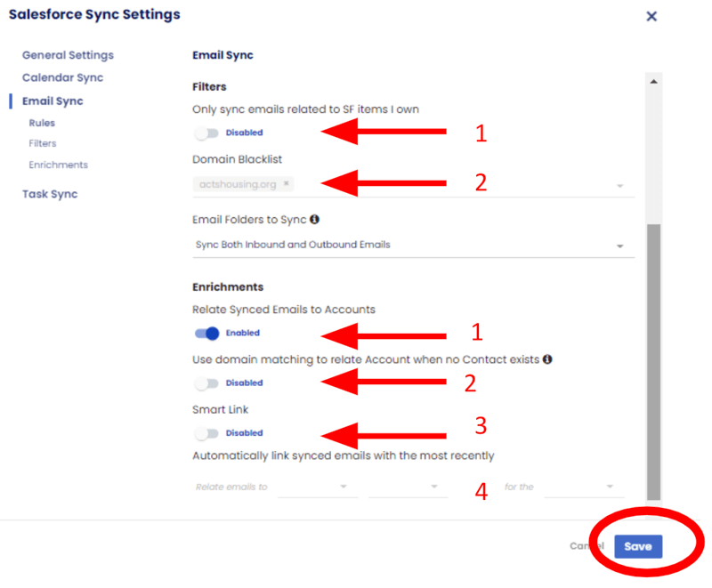712x588 pixels.
Task: Save the sync settings
Action: point(638,546)
